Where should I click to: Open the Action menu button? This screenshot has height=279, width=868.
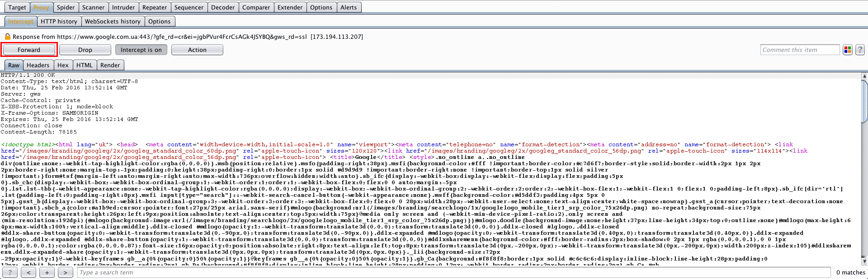[x=197, y=50]
